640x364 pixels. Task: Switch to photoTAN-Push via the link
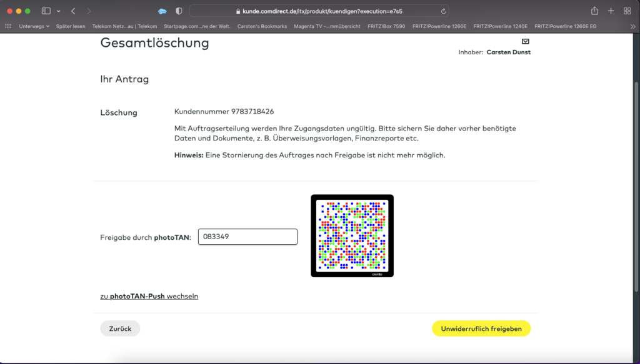149,297
